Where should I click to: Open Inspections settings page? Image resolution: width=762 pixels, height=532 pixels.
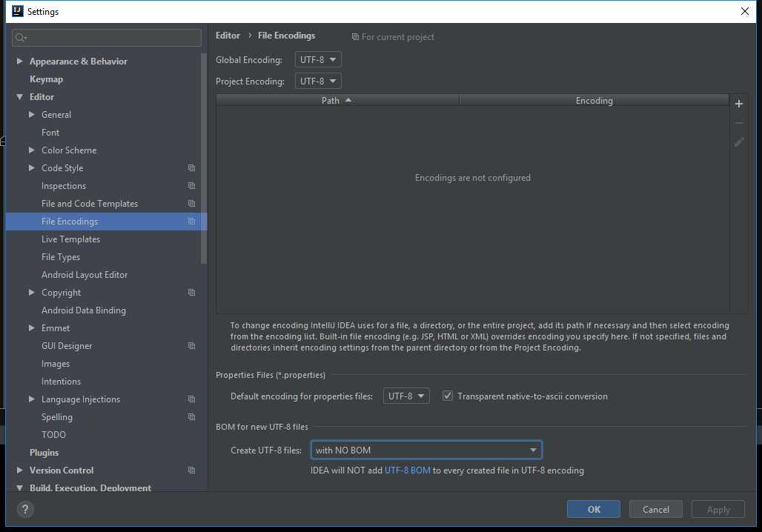pyautogui.click(x=63, y=185)
